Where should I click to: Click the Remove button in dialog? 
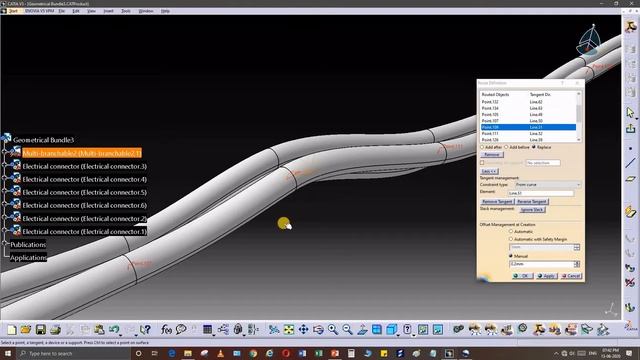492,155
